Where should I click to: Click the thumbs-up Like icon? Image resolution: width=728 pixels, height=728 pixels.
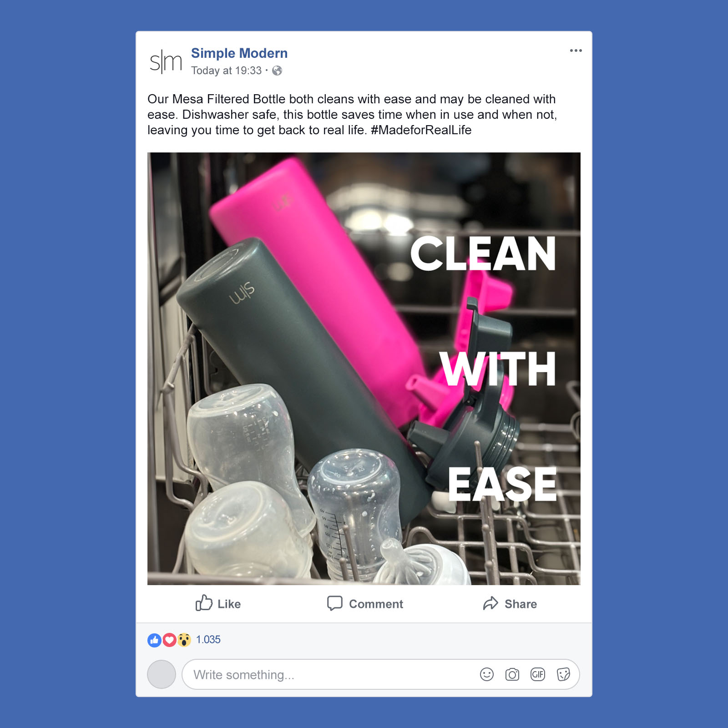[204, 603]
